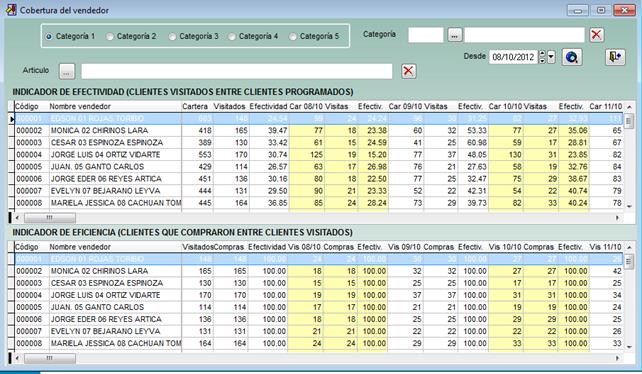
Task: Click the Categoría code input field
Action: (426, 35)
